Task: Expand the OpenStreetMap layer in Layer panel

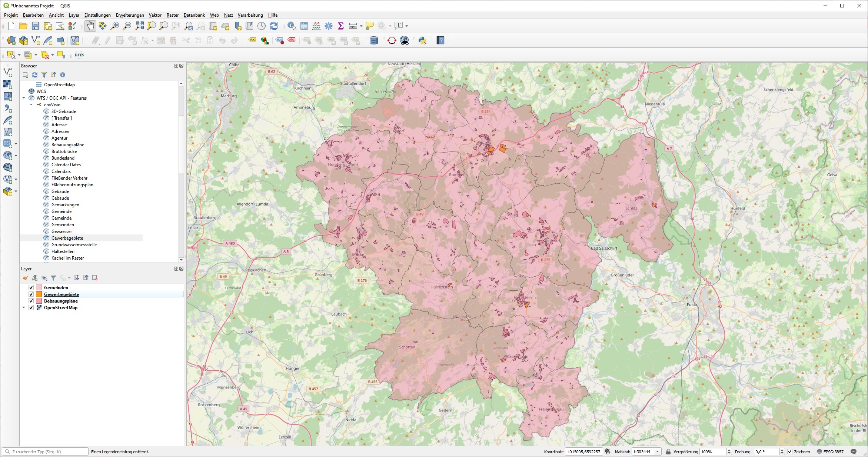Action: tap(24, 308)
